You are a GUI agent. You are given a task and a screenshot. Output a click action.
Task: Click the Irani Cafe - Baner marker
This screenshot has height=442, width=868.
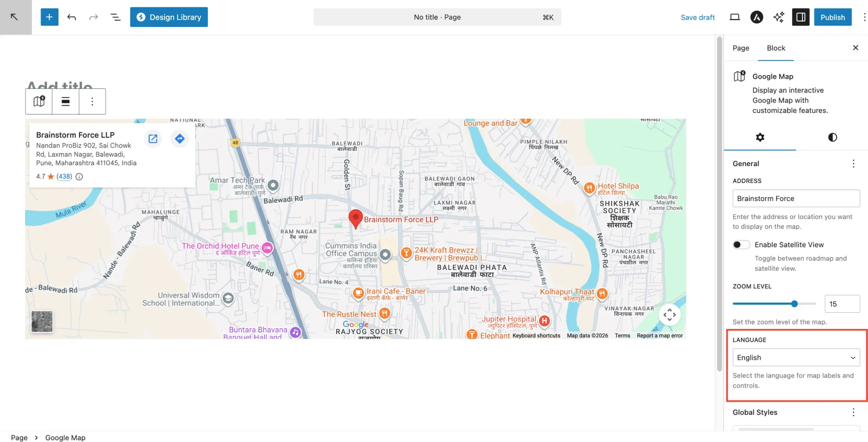(358, 293)
